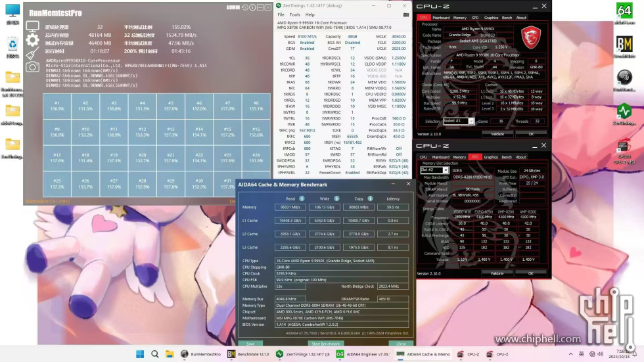Open Help menu in ZenTimings
644x362 pixels.
310,14
